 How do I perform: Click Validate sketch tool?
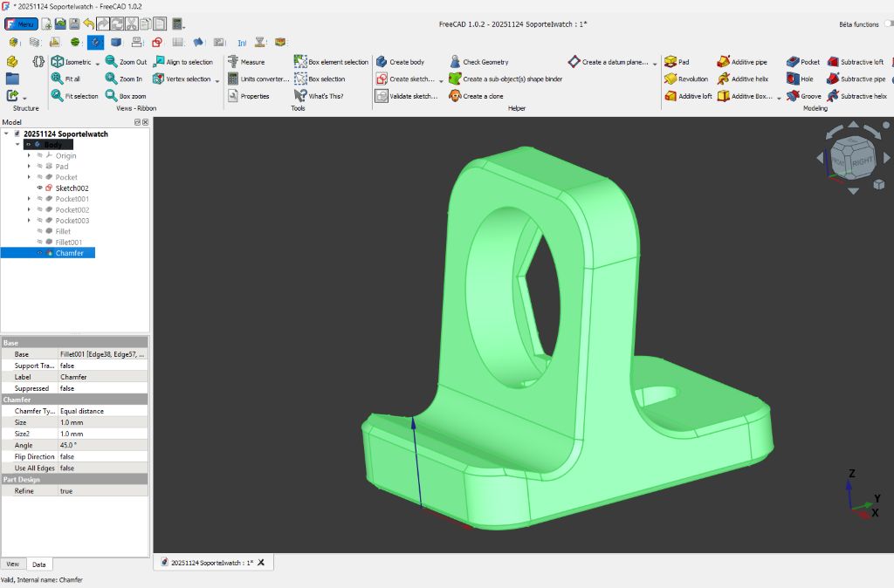[407, 96]
